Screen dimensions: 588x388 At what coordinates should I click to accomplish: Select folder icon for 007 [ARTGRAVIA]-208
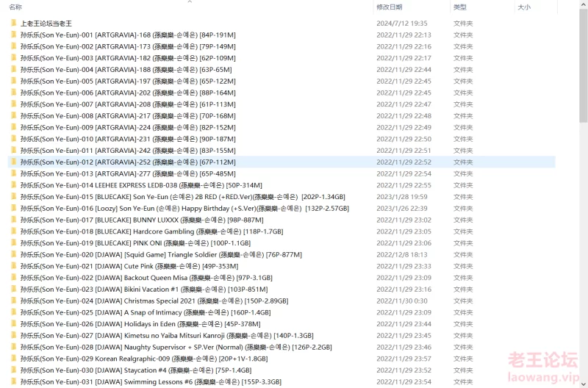tap(14, 104)
